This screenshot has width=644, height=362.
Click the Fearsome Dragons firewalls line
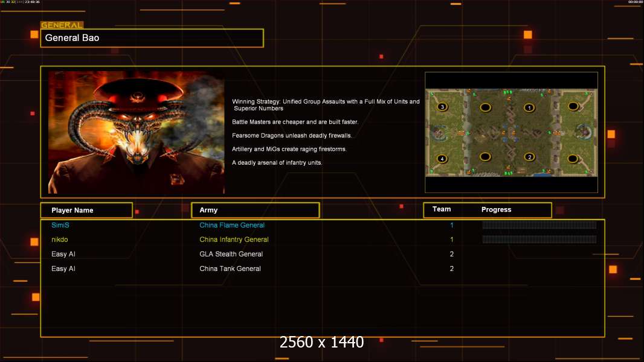click(292, 135)
